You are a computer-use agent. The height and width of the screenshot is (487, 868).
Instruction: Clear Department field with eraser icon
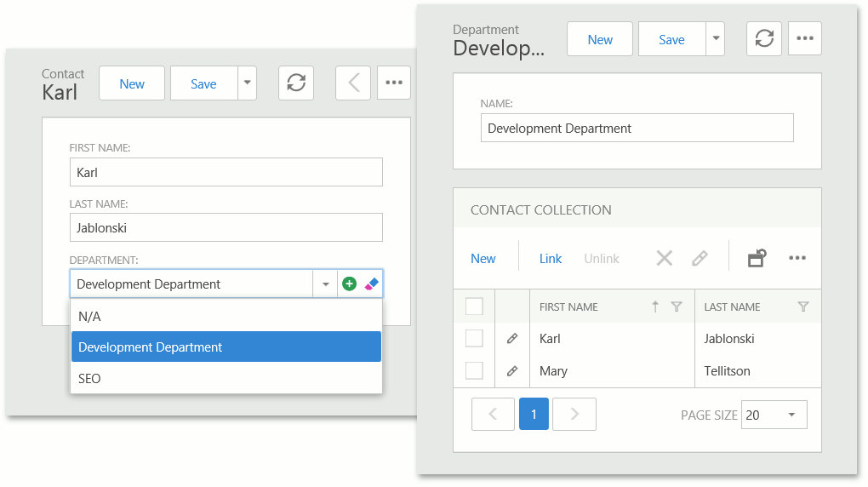pos(371,284)
